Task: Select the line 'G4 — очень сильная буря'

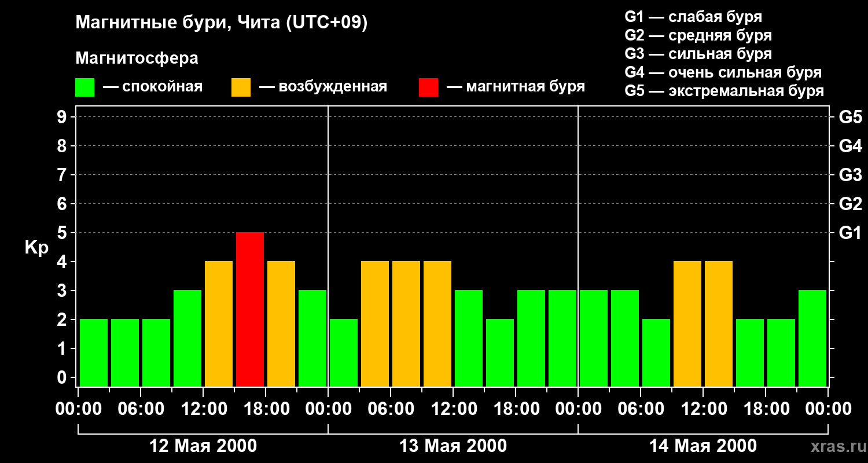Action: tap(723, 72)
